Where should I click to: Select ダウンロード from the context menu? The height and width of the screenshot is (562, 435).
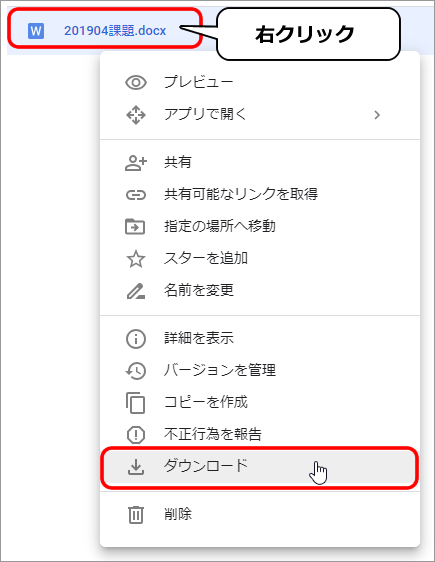tap(260, 467)
